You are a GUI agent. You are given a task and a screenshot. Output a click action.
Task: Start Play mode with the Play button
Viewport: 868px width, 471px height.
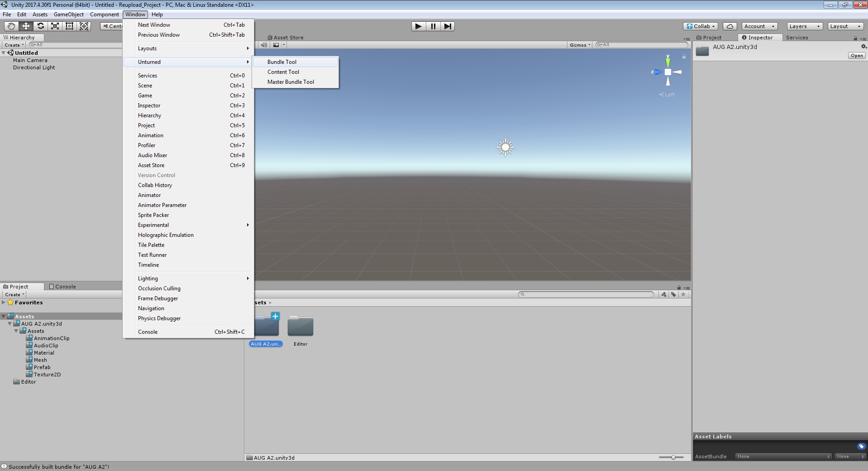pyautogui.click(x=419, y=26)
